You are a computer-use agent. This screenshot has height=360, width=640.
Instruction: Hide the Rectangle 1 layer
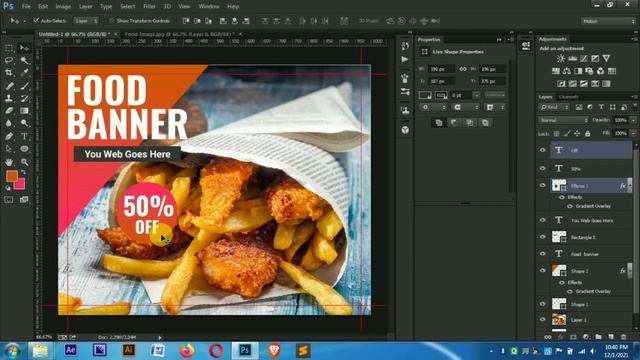coord(542,237)
